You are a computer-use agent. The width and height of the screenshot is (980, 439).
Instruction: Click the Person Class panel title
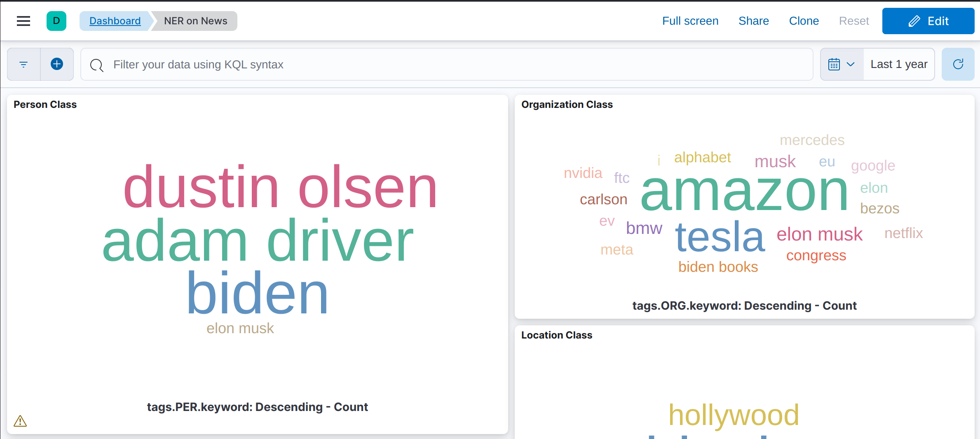tap(45, 105)
